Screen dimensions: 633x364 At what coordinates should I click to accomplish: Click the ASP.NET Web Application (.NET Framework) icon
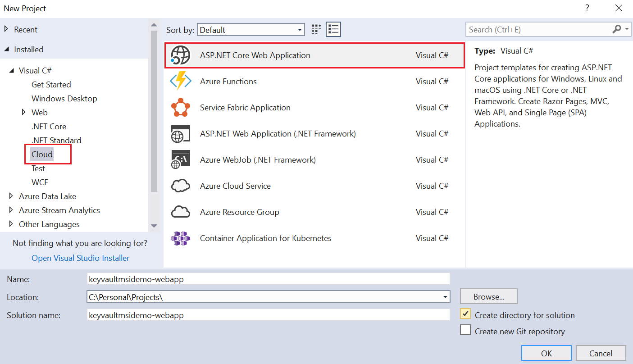[x=181, y=134]
